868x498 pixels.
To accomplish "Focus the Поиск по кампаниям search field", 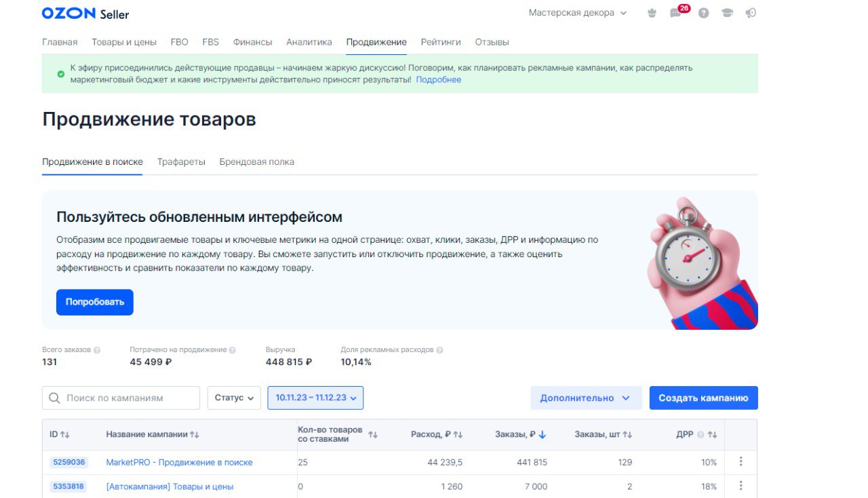I will pyautogui.click(x=121, y=398).
